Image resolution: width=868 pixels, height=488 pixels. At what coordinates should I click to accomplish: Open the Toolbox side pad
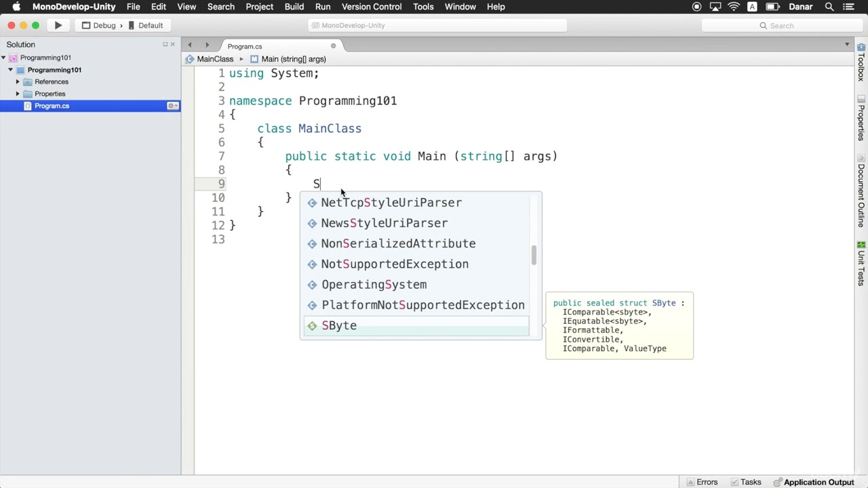click(861, 62)
